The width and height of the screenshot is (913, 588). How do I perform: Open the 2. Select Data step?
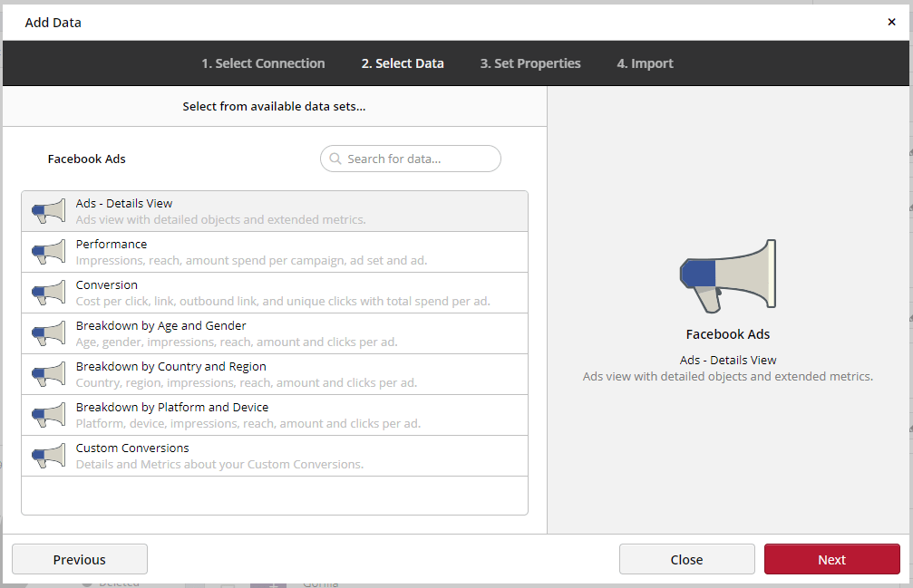point(403,63)
